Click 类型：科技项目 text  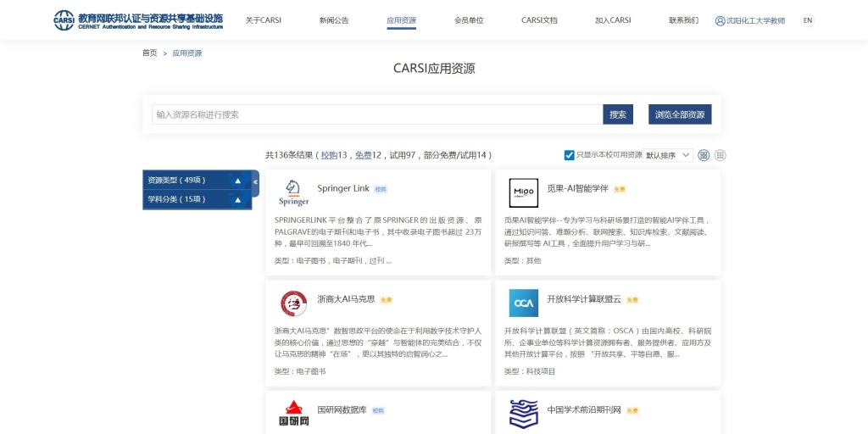point(530,371)
